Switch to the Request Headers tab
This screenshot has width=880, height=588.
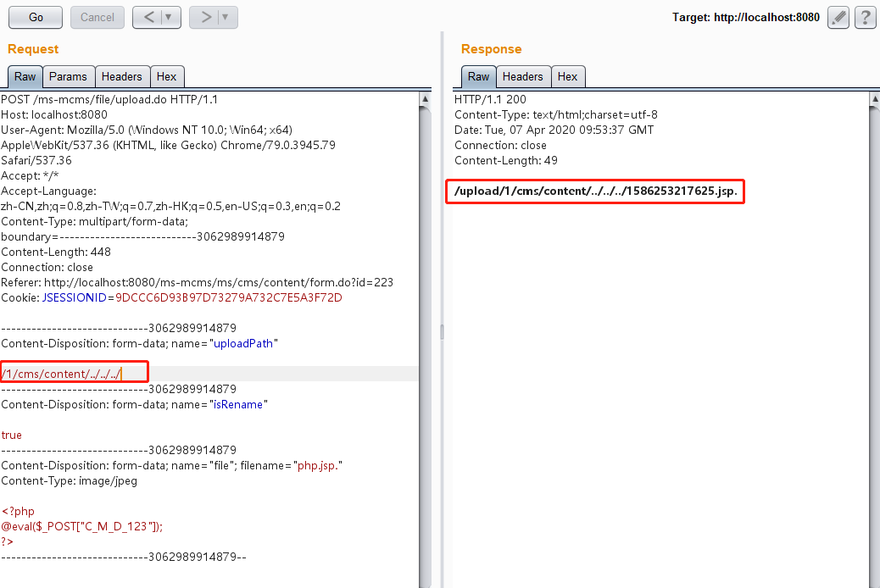(x=122, y=77)
